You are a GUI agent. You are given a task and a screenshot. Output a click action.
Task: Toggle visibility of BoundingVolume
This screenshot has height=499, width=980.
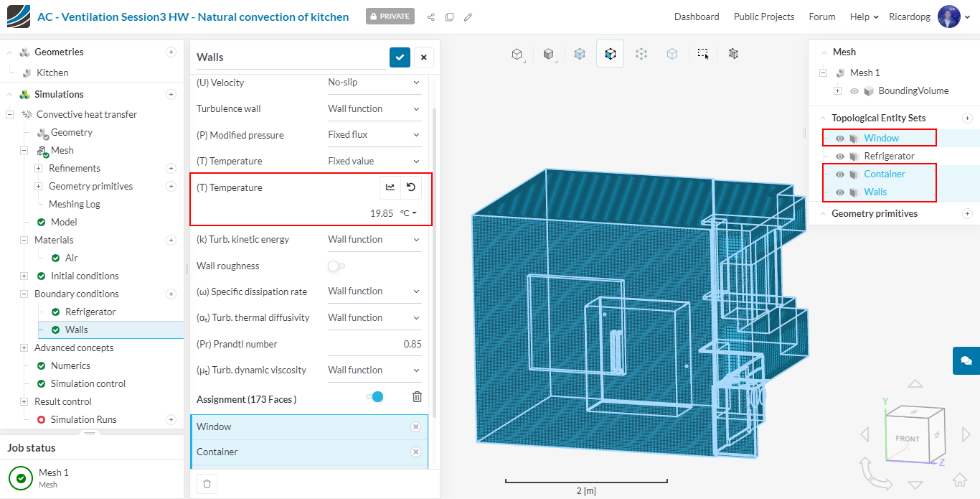854,90
